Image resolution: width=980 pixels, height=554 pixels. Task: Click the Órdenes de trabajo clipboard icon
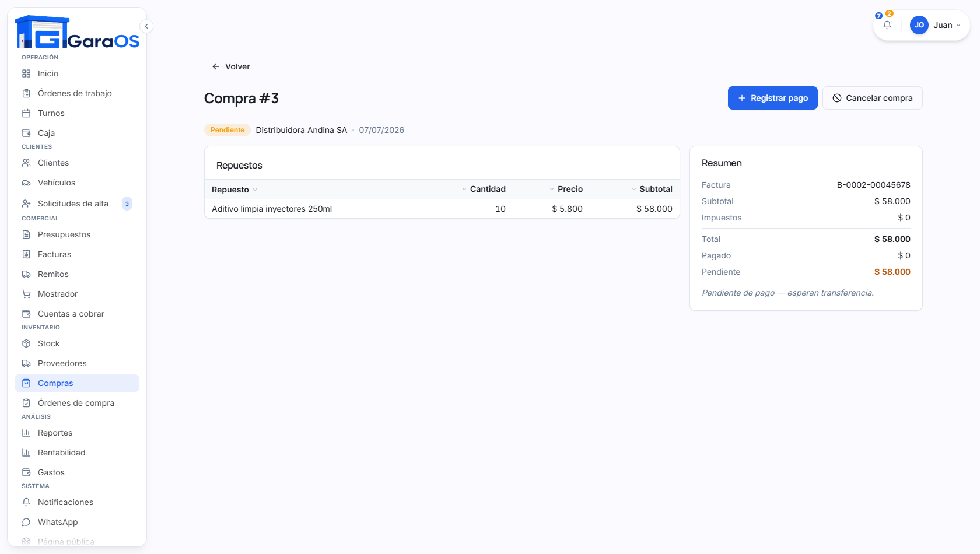(x=26, y=93)
